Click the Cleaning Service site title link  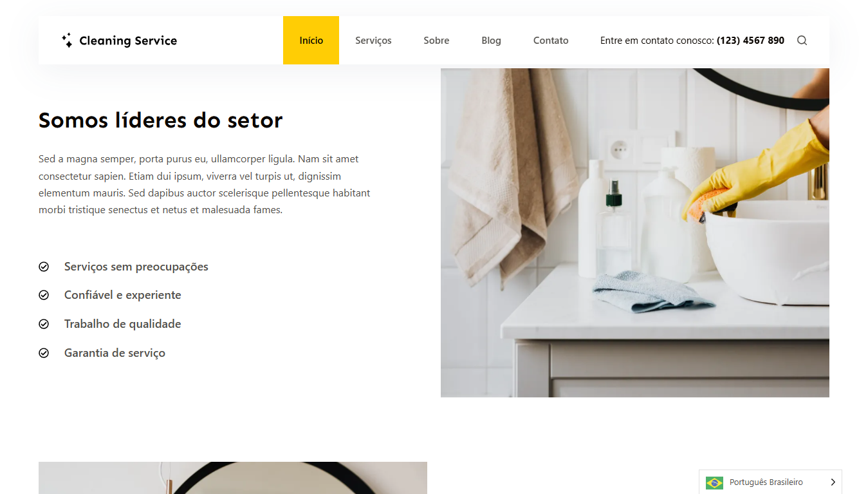point(128,41)
